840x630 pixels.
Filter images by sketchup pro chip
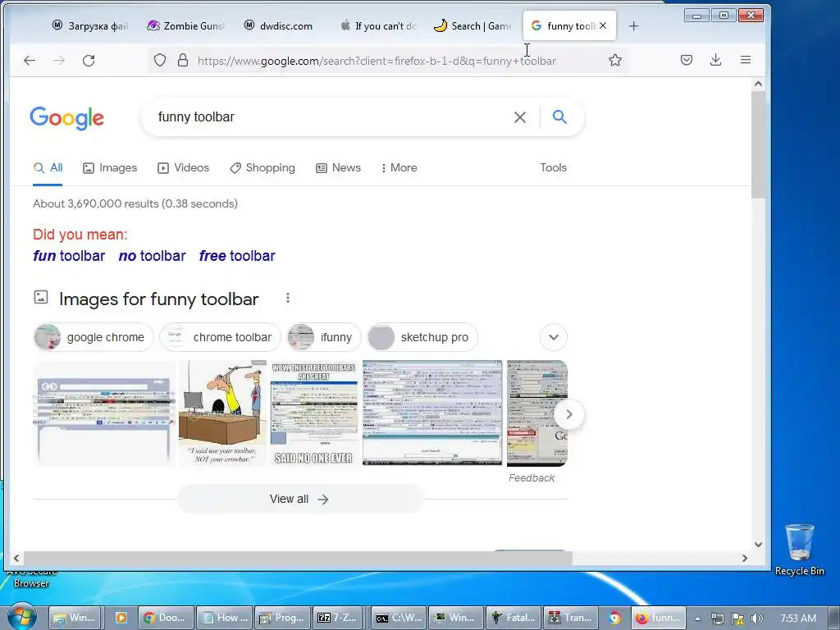click(422, 337)
